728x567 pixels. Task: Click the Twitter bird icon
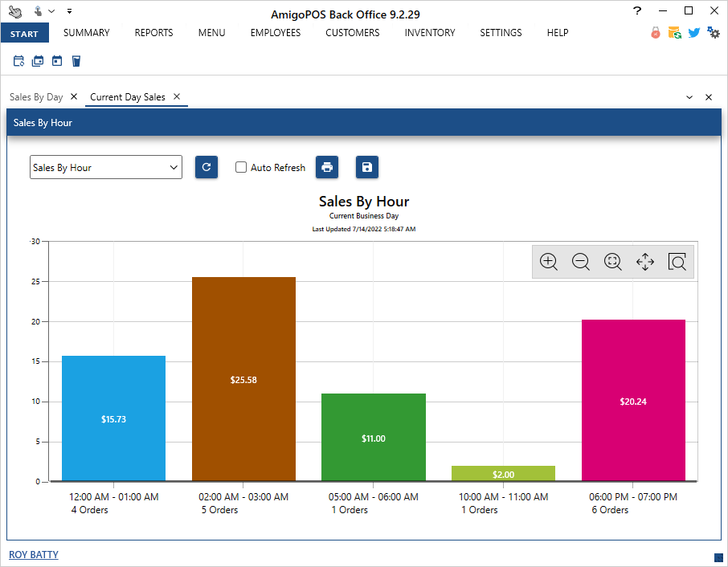tap(694, 33)
